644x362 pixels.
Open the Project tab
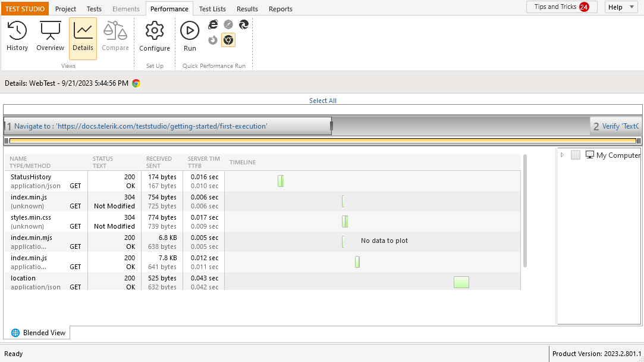66,9
